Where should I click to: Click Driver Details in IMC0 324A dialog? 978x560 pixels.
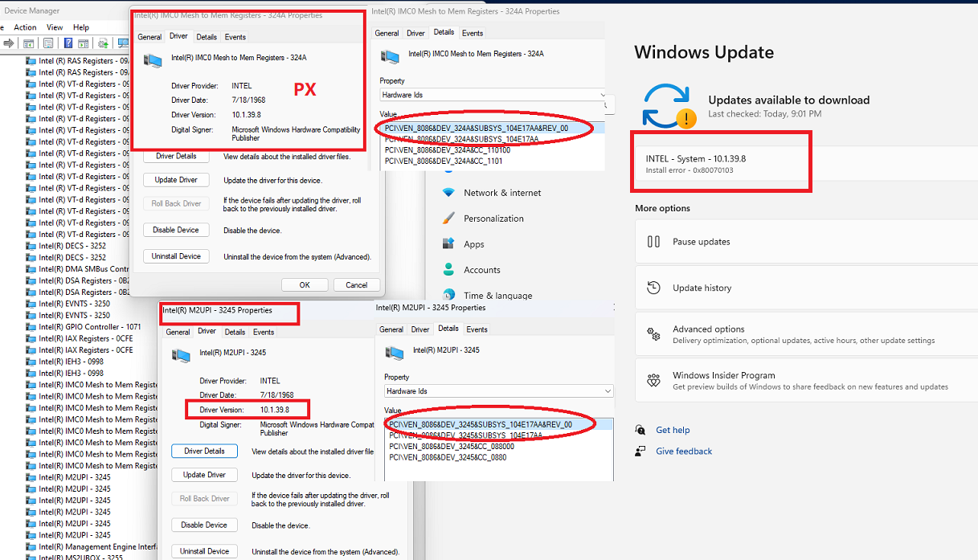(x=176, y=156)
